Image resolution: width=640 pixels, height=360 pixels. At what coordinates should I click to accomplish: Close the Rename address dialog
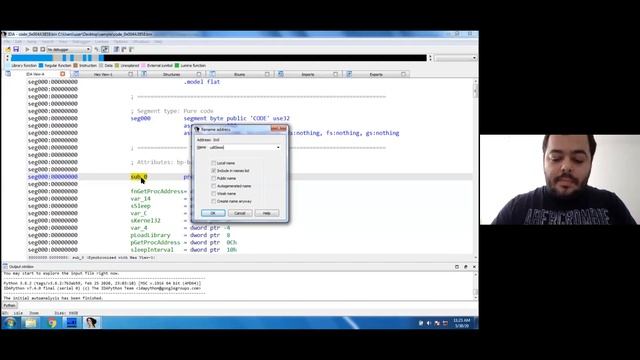pyautogui.click(x=279, y=129)
